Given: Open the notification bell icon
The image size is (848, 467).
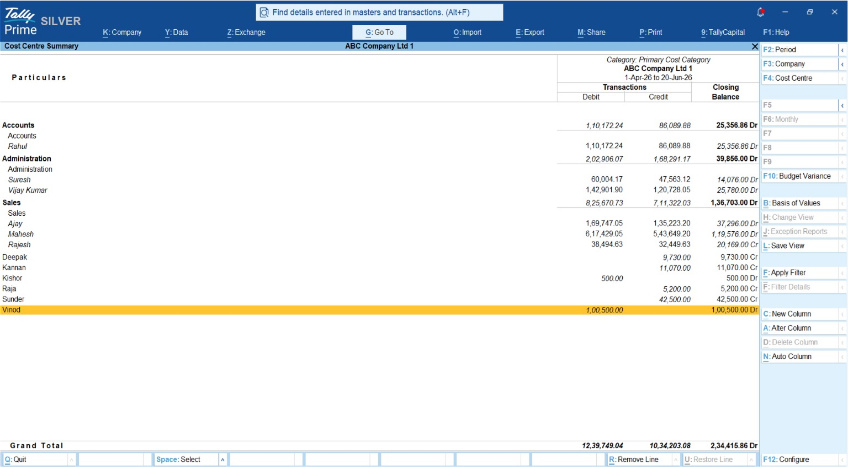Looking at the screenshot, I should tap(760, 12).
